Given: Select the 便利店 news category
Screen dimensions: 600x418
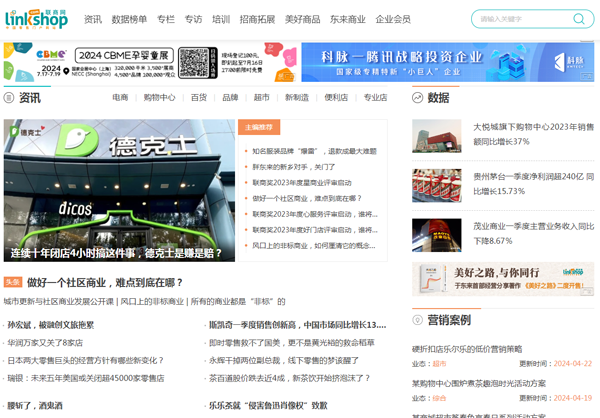Looking at the screenshot, I should (x=336, y=98).
